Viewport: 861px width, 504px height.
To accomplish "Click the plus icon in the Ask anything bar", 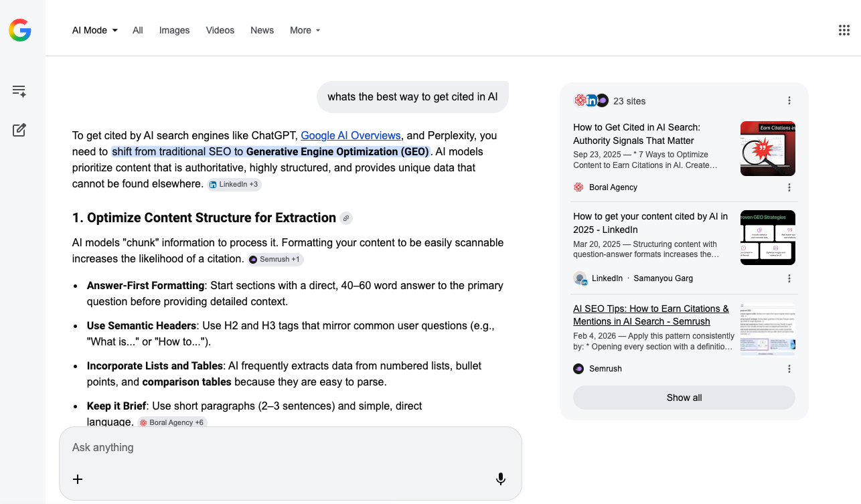I will (x=78, y=479).
